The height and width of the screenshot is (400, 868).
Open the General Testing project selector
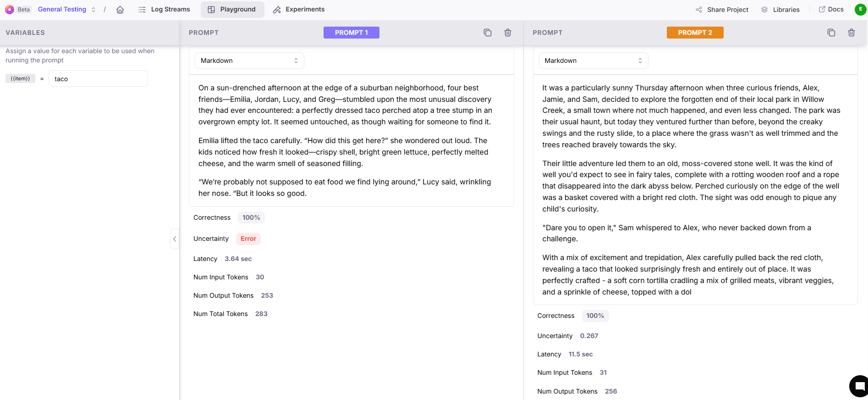(x=67, y=9)
